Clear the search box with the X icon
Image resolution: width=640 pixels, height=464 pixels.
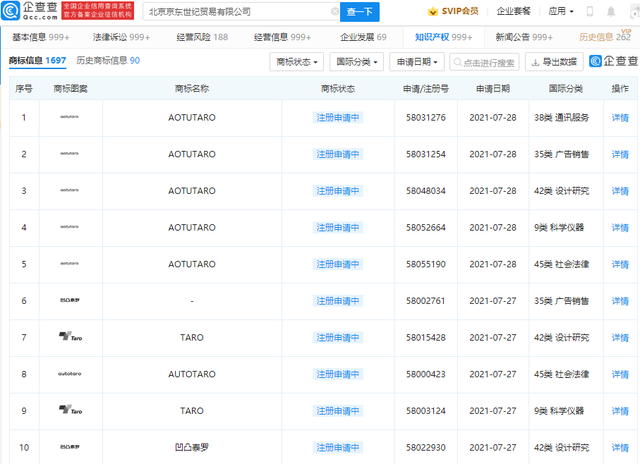tap(331, 12)
